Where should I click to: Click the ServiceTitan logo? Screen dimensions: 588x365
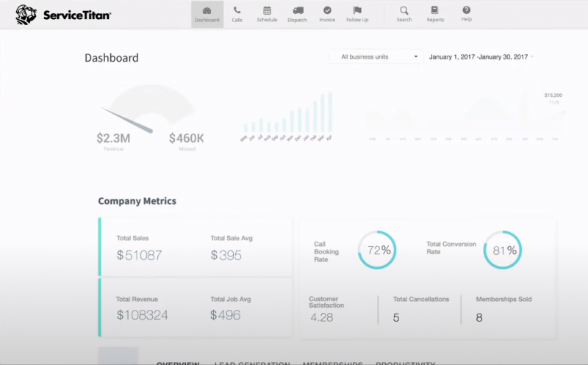(63, 15)
